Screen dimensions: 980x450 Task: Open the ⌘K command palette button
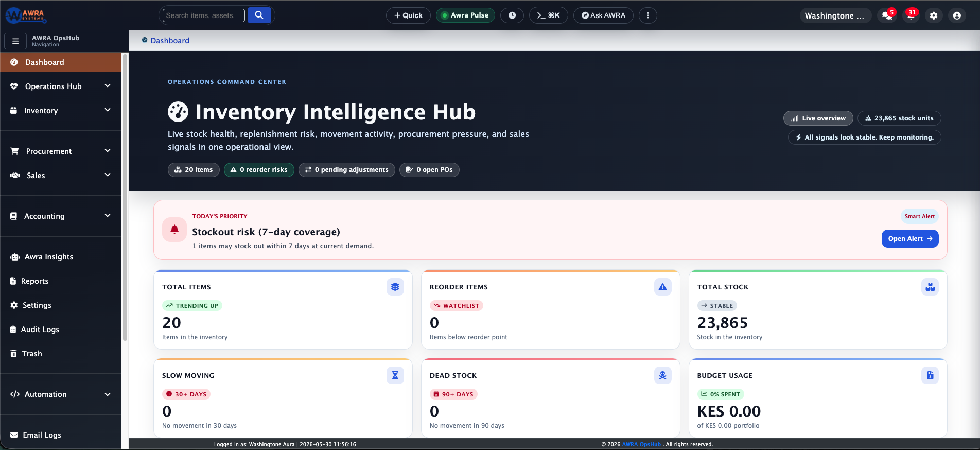click(x=549, y=15)
